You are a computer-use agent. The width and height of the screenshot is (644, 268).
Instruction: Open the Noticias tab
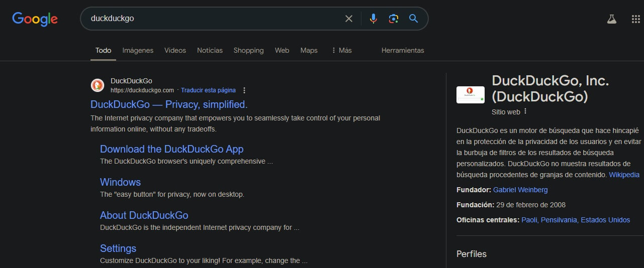click(x=210, y=50)
